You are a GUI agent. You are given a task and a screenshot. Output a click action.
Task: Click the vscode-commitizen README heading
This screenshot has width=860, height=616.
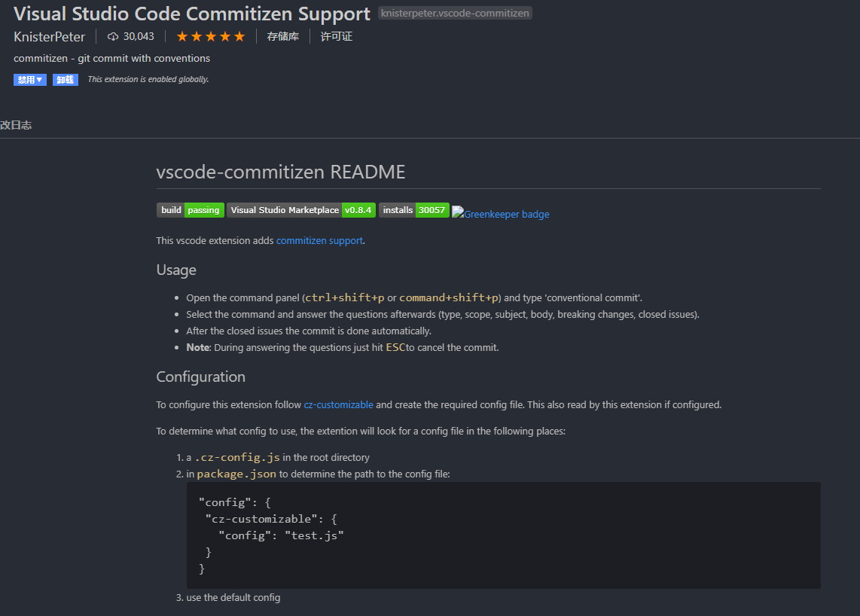point(280,172)
